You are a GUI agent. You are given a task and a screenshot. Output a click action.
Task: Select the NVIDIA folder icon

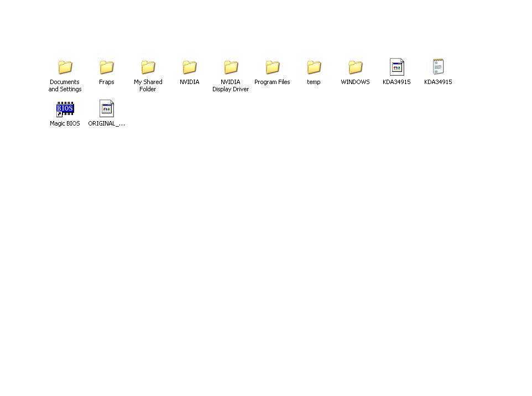(x=189, y=67)
